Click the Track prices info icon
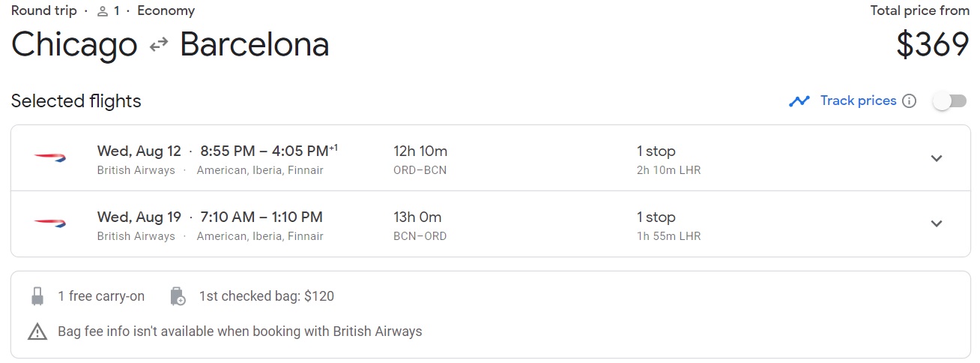The image size is (980, 363). (x=910, y=101)
